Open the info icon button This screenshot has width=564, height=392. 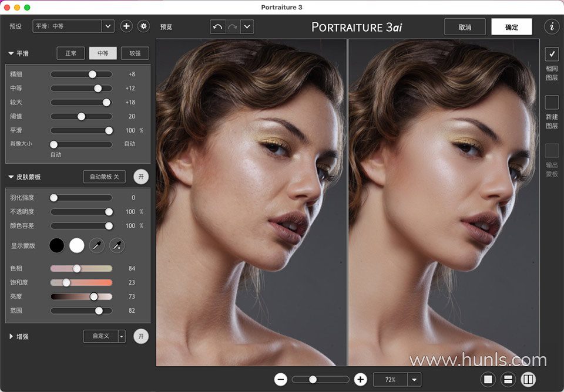(551, 26)
